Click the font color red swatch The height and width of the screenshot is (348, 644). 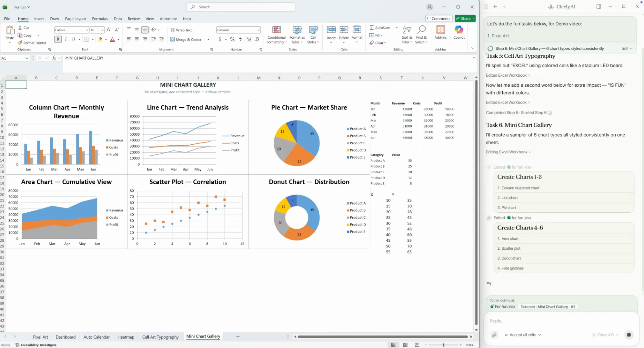tap(112, 39)
